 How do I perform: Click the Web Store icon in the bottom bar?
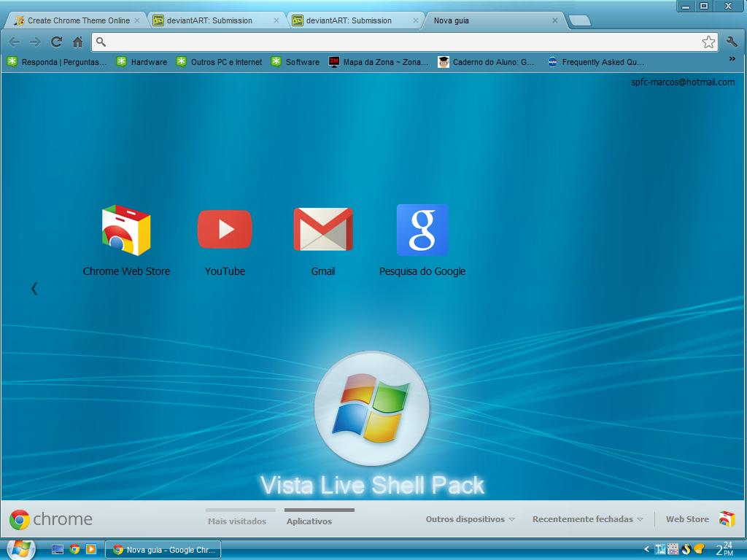(x=727, y=519)
